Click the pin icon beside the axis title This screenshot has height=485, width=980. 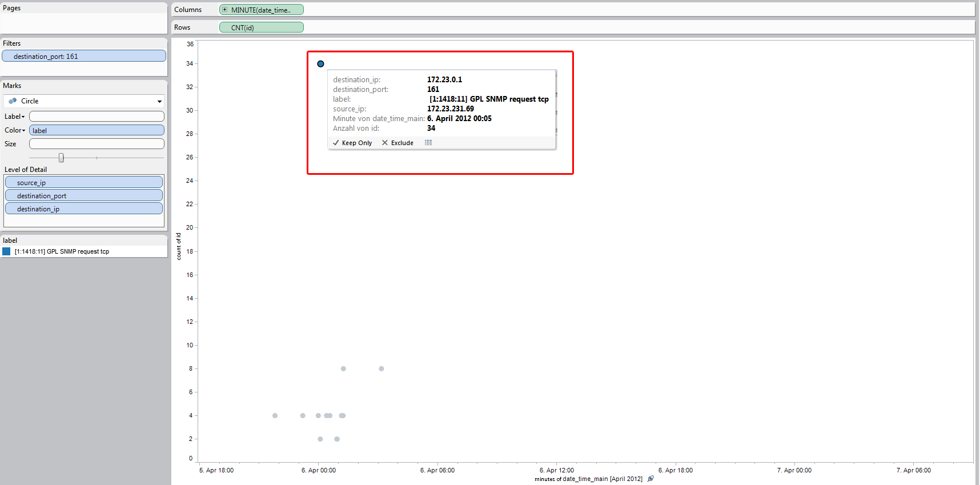pyautogui.click(x=651, y=479)
